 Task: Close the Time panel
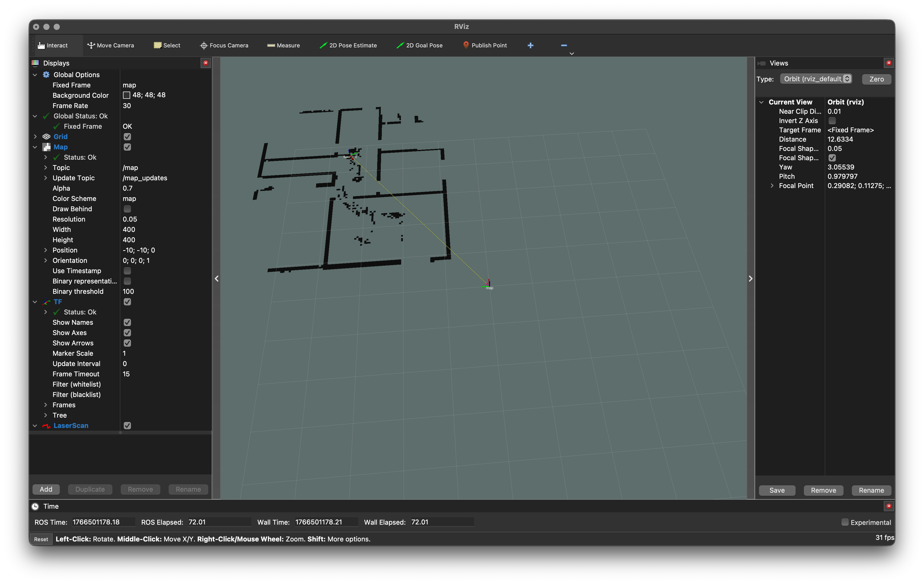[x=889, y=506]
